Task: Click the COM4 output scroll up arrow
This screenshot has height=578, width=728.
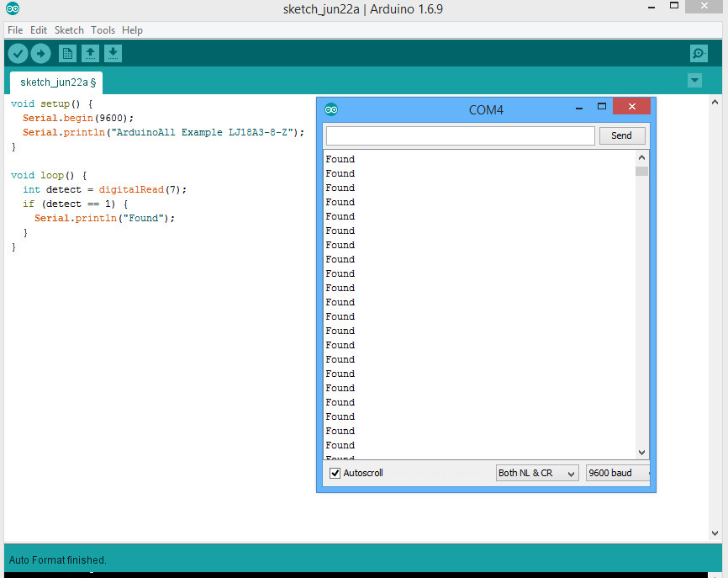Action: [x=641, y=157]
